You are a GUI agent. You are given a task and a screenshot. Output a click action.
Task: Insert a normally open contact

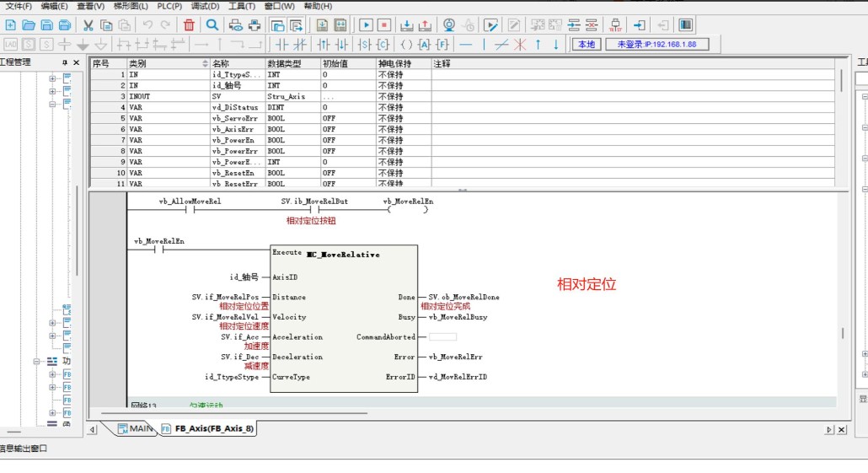tap(281, 45)
